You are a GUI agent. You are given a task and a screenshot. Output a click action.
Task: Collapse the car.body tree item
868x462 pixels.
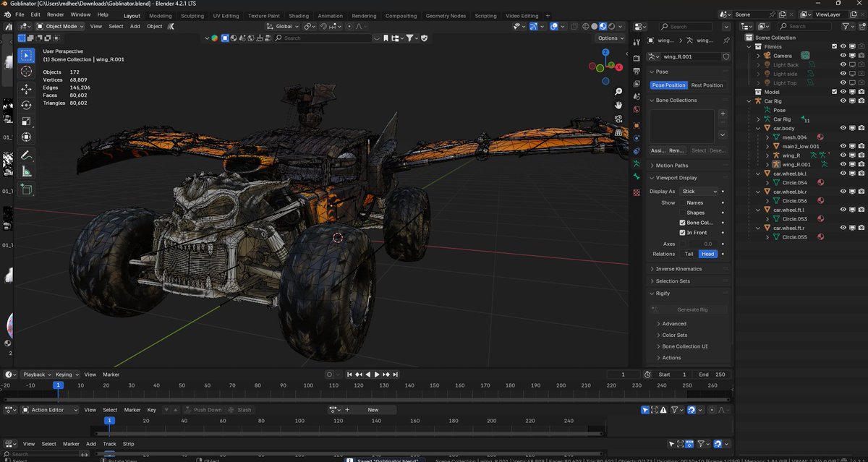click(758, 129)
